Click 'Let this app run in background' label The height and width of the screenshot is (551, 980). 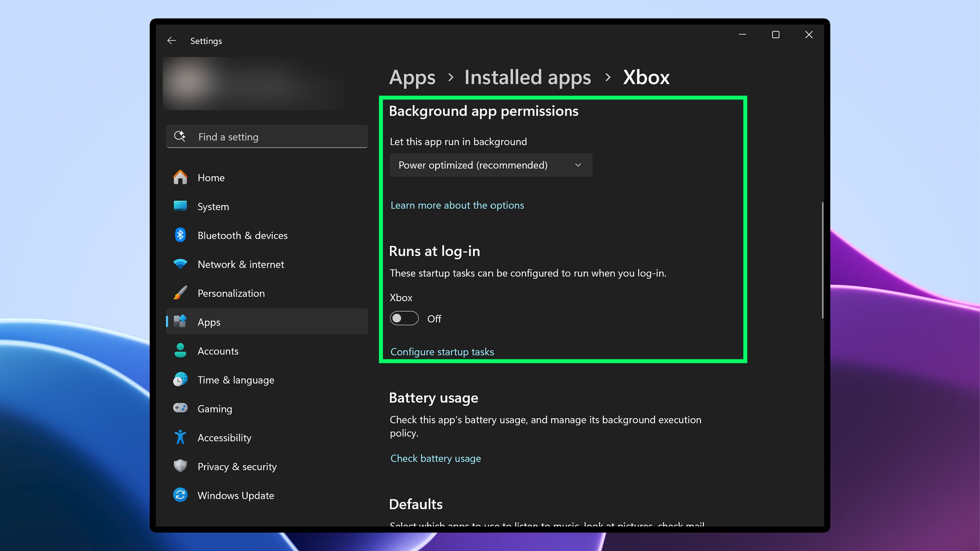pos(458,142)
